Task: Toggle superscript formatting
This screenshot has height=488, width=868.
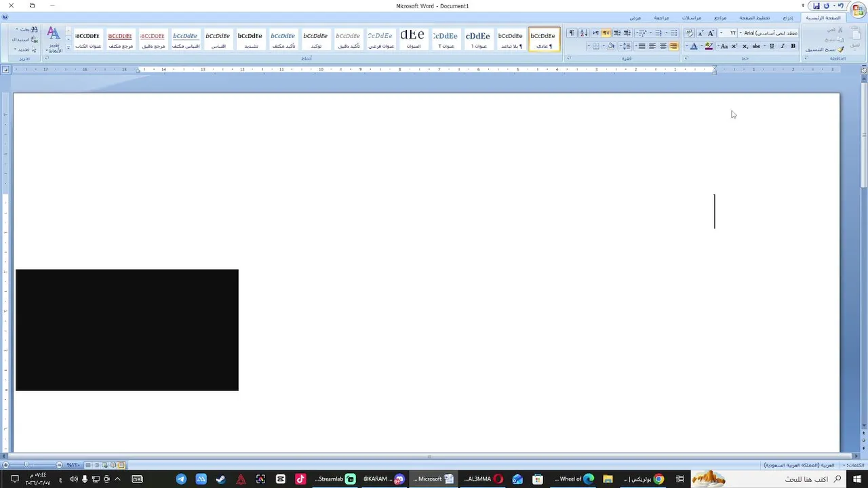Action: coord(734,46)
